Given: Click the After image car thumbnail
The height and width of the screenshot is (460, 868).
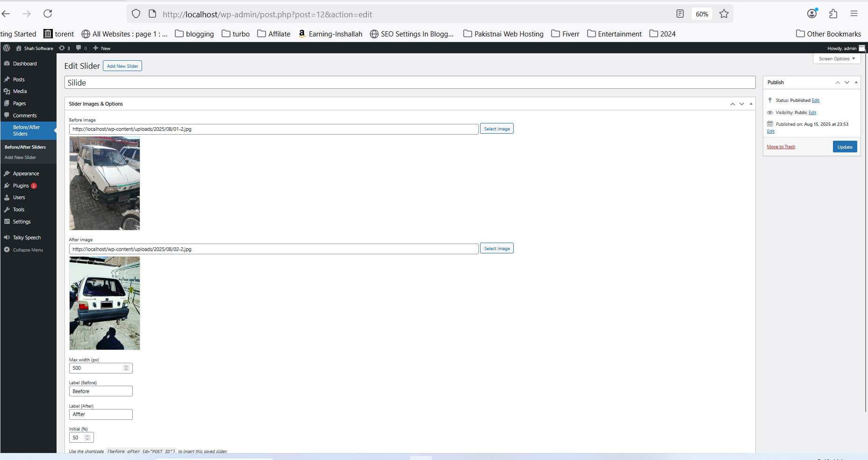Looking at the screenshot, I should 105,303.
